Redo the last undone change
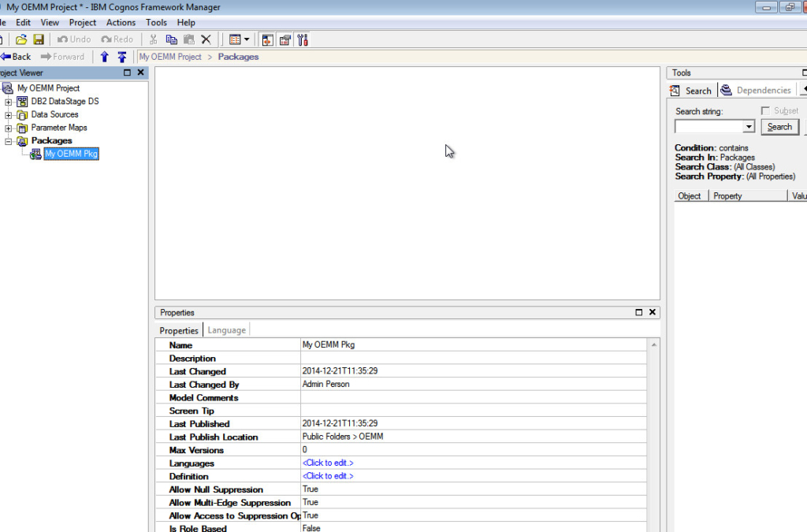 (x=117, y=39)
